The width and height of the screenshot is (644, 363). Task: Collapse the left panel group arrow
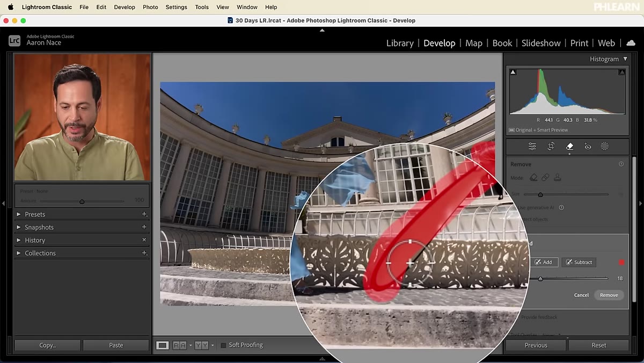pos(4,204)
